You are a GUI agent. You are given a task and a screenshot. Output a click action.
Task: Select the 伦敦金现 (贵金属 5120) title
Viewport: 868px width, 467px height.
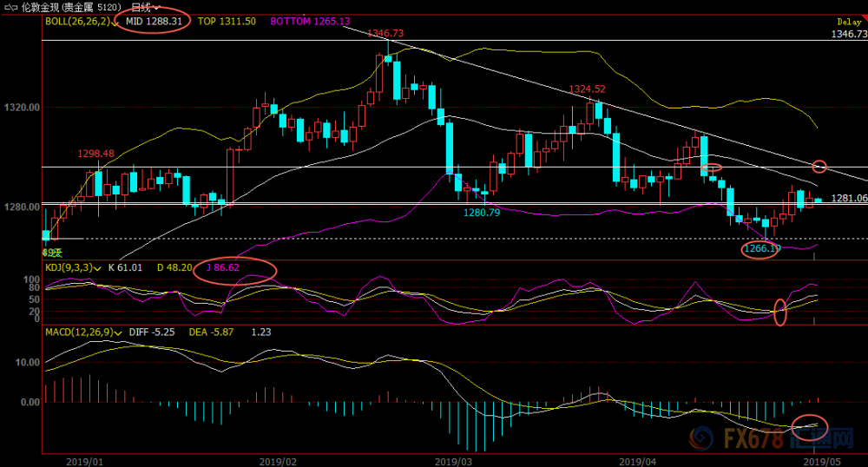click(71, 7)
